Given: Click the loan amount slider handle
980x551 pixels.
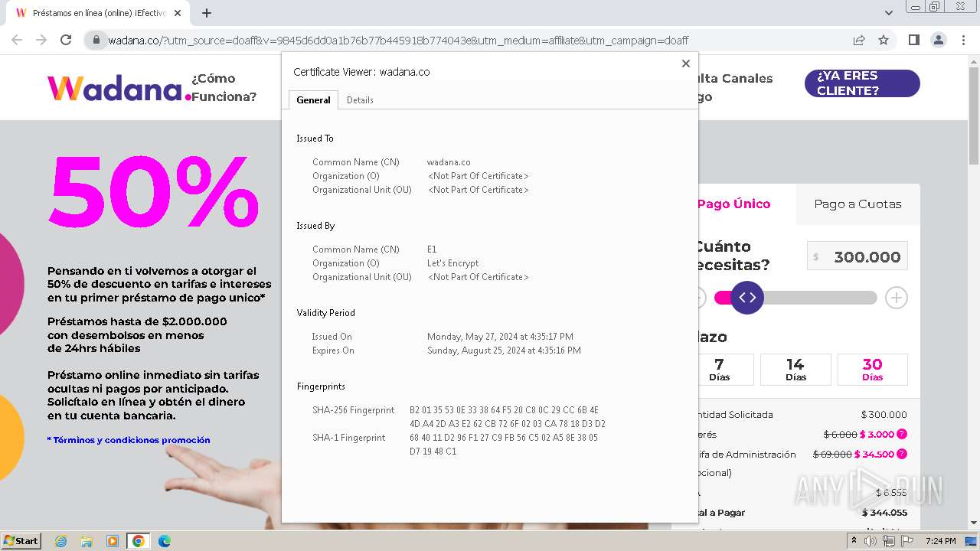Looking at the screenshot, I should (747, 298).
